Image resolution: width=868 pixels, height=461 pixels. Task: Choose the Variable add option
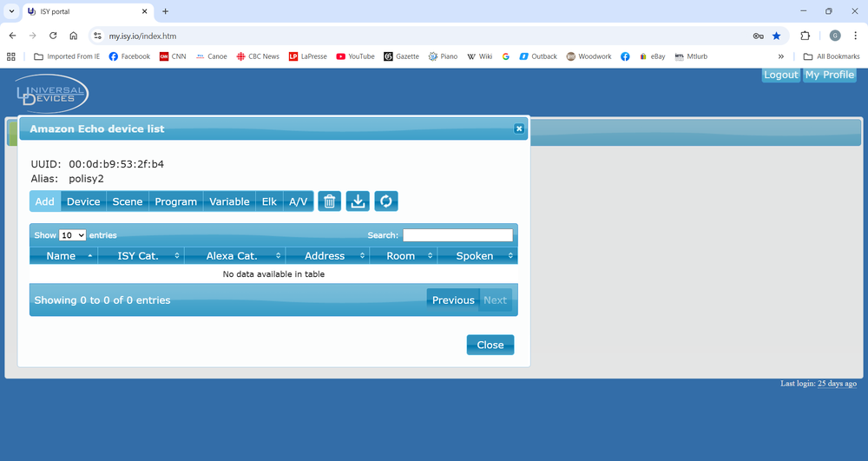pyautogui.click(x=229, y=201)
